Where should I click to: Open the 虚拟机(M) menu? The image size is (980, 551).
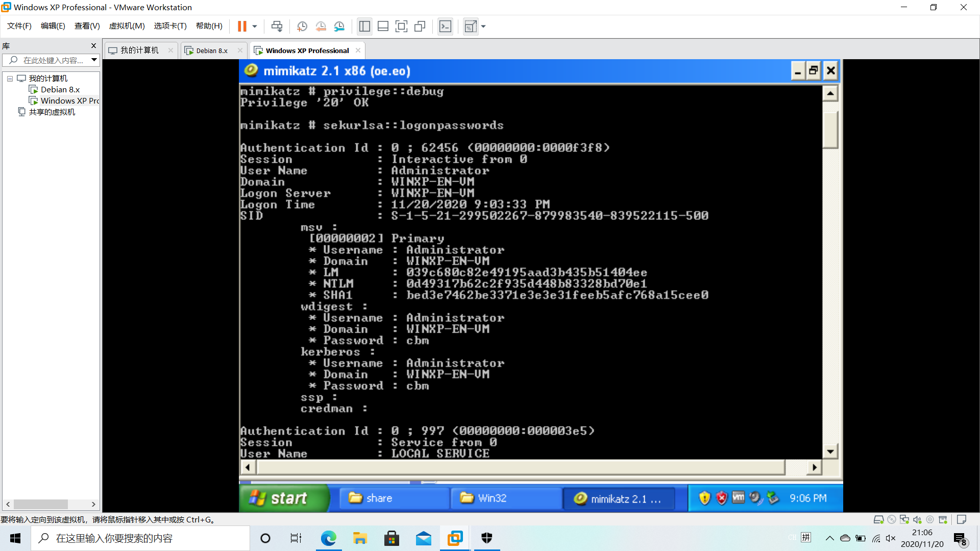tap(127, 26)
